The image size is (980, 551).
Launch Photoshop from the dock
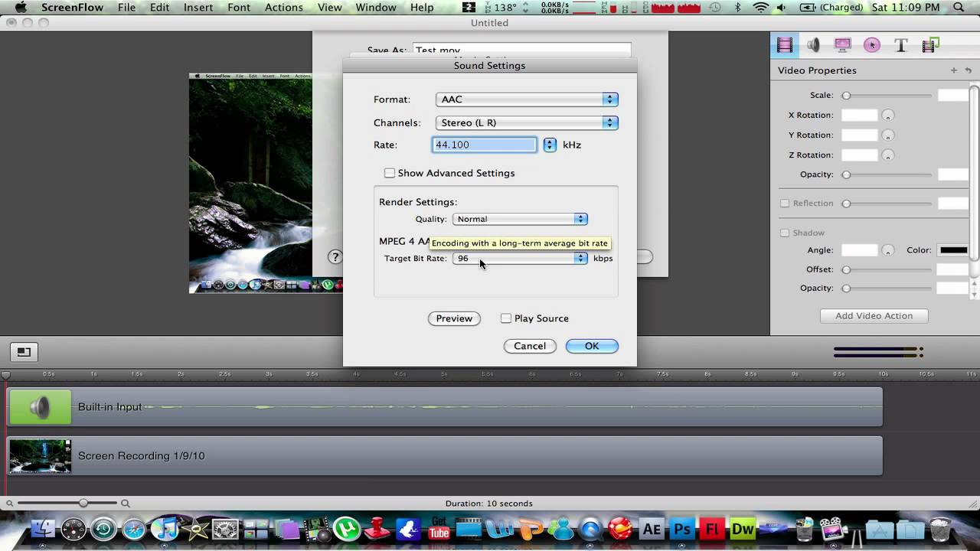(x=681, y=529)
